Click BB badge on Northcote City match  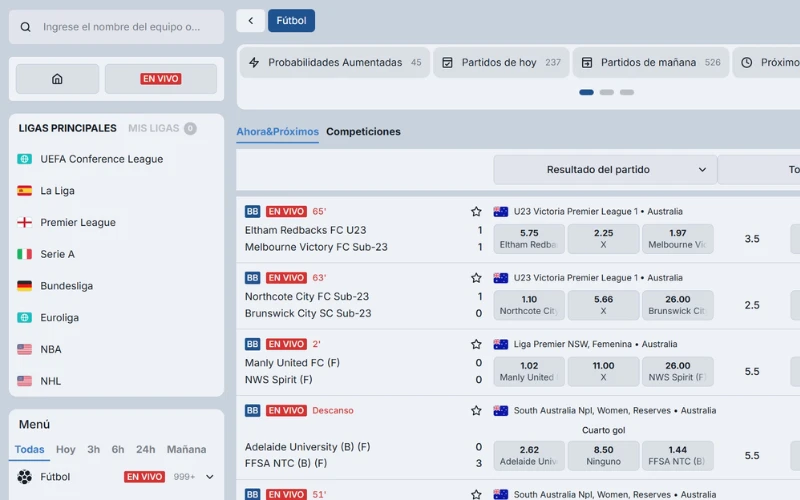point(253,278)
